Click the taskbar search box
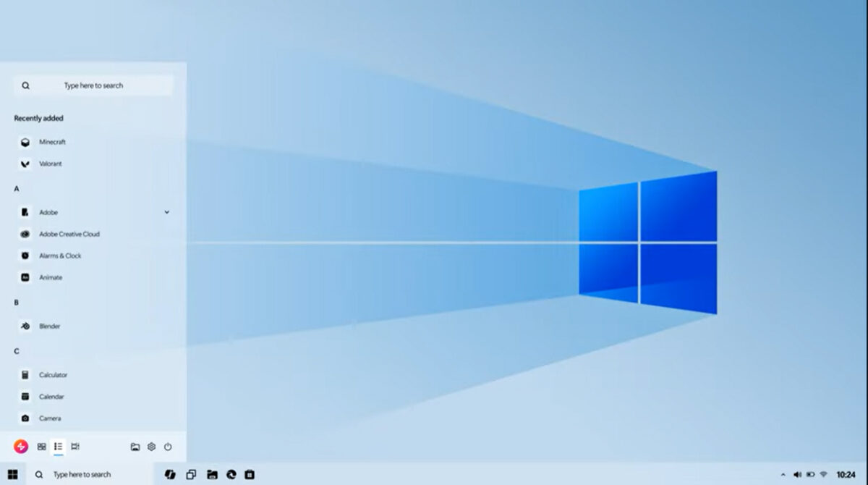This screenshot has height=485, width=868. [x=91, y=474]
